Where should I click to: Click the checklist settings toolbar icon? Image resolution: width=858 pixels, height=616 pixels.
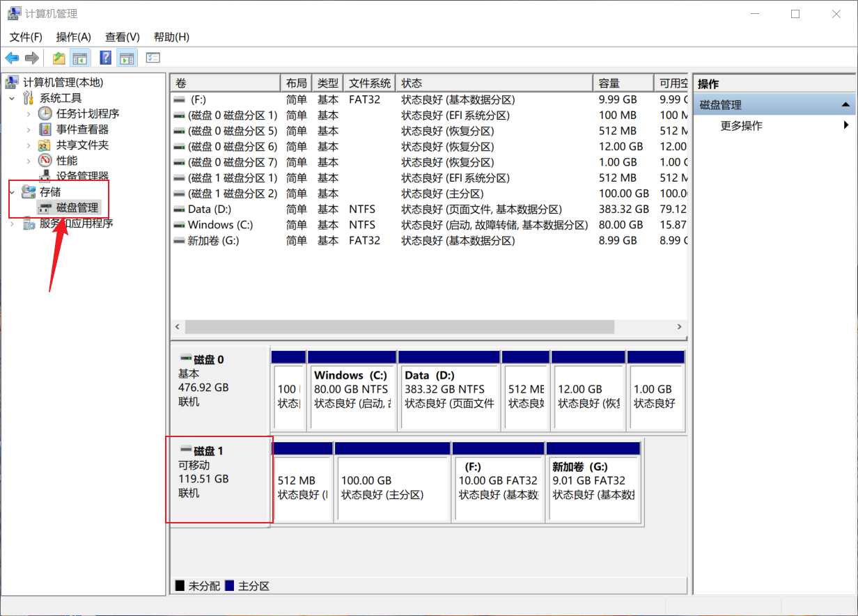point(153,58)
